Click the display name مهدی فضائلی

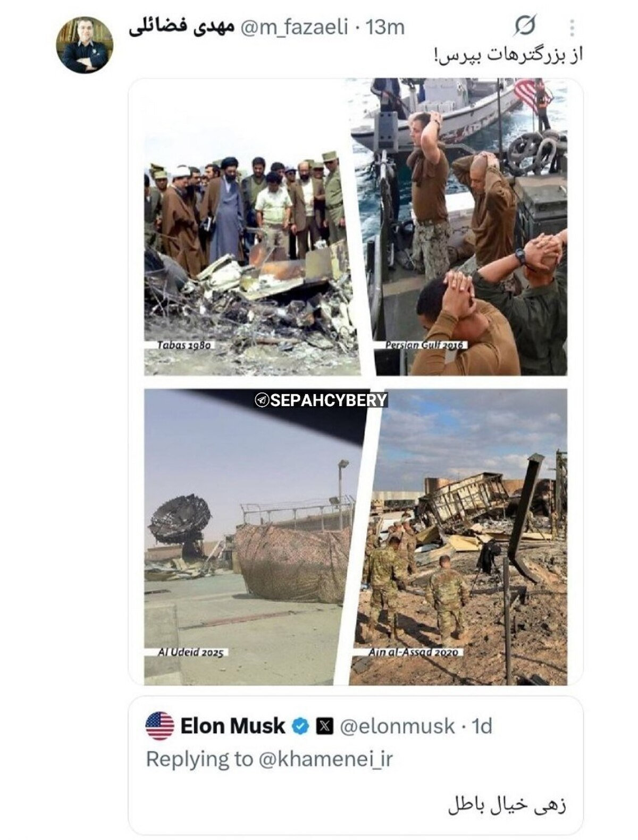(x=181, y=27)
